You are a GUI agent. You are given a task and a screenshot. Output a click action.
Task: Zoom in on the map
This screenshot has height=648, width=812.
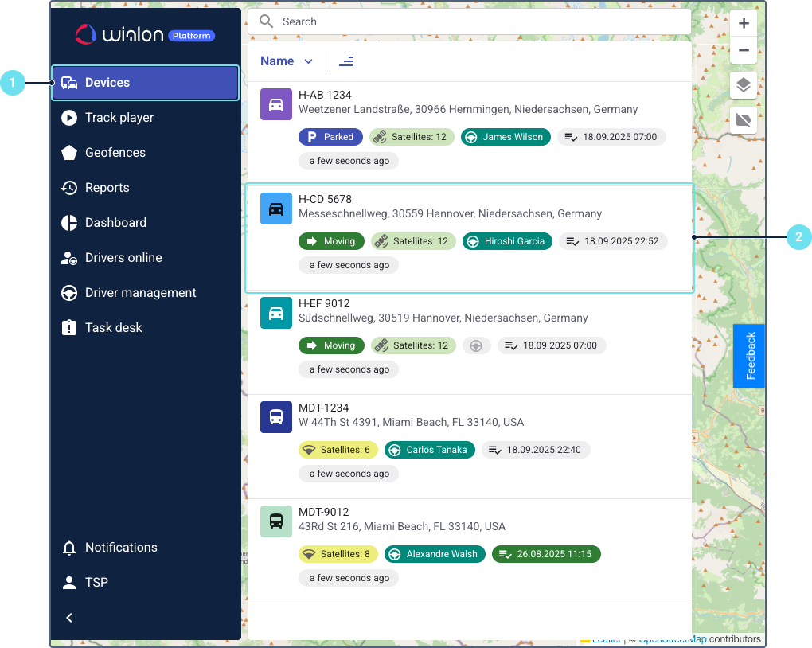[744, 23]
